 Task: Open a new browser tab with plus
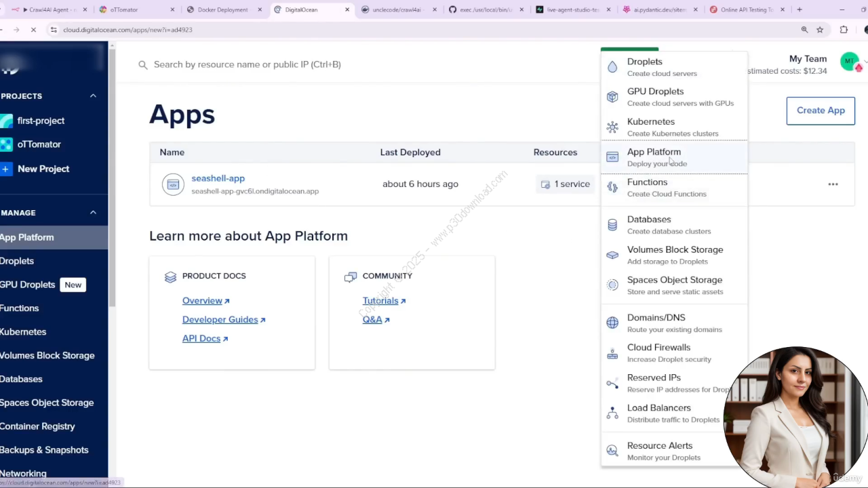coord(800,9)
